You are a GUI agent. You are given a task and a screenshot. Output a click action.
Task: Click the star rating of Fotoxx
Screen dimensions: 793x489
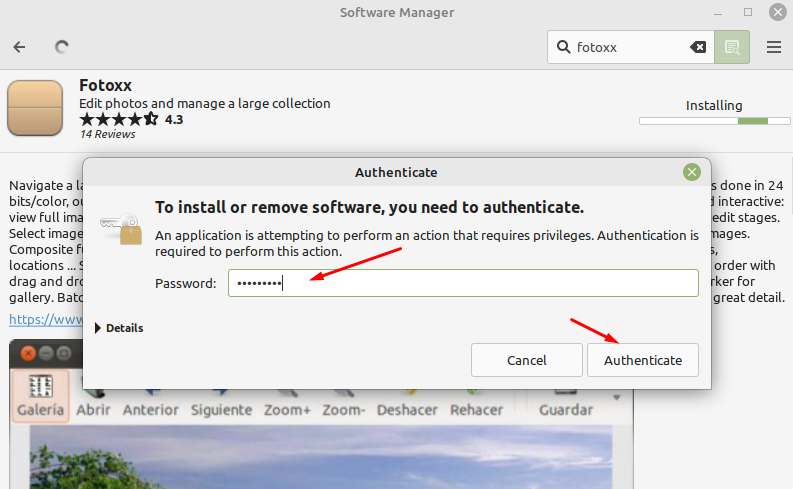pos(119,119)
